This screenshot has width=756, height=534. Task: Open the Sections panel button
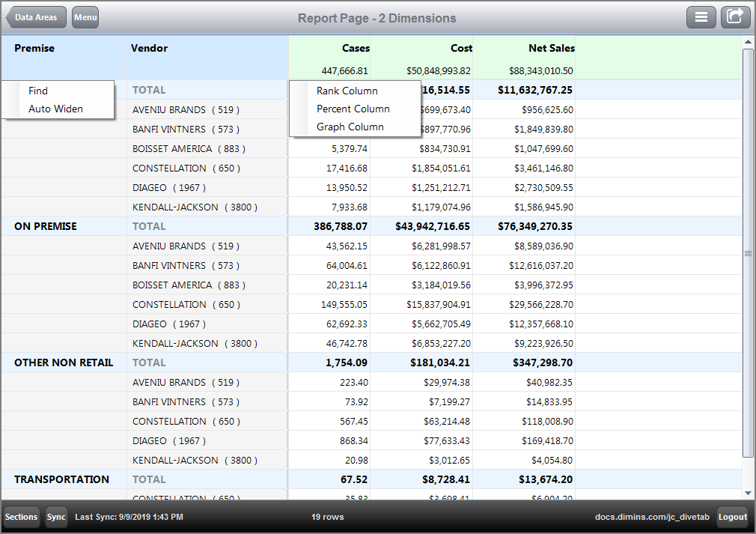pos(21,517)
